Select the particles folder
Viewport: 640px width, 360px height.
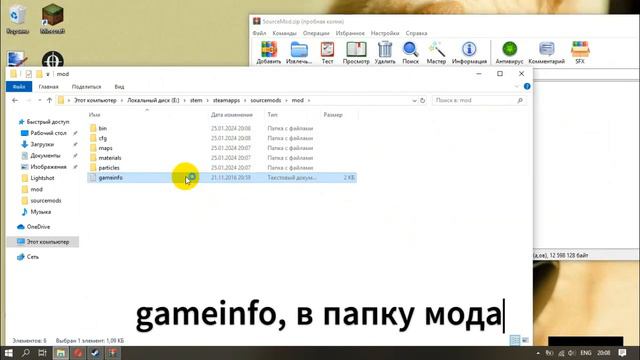click(x=109, y=168)
